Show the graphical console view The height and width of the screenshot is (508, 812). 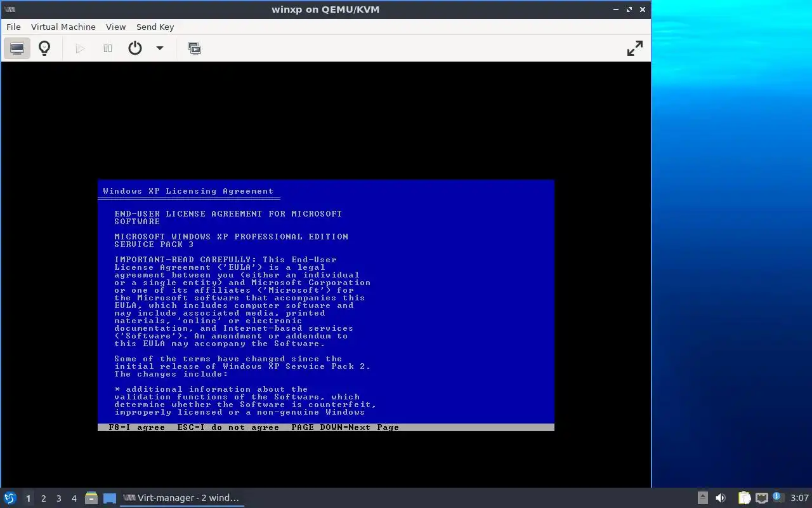pyautogui.click(x=17, y=48)
